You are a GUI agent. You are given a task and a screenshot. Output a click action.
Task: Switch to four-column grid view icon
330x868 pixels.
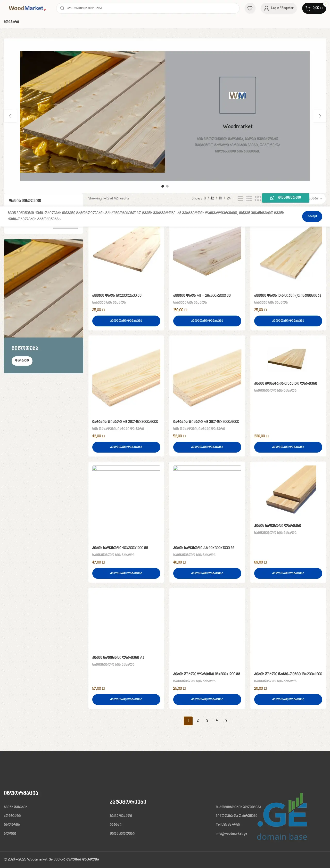tap(258, 198)
